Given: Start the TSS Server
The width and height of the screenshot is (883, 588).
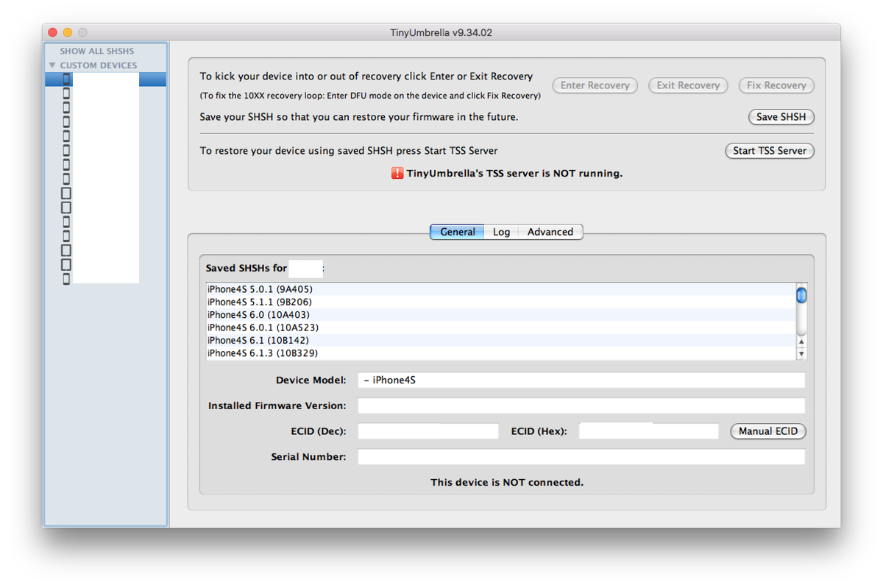Looking at the screenshot, I should (x=770, y=151).
